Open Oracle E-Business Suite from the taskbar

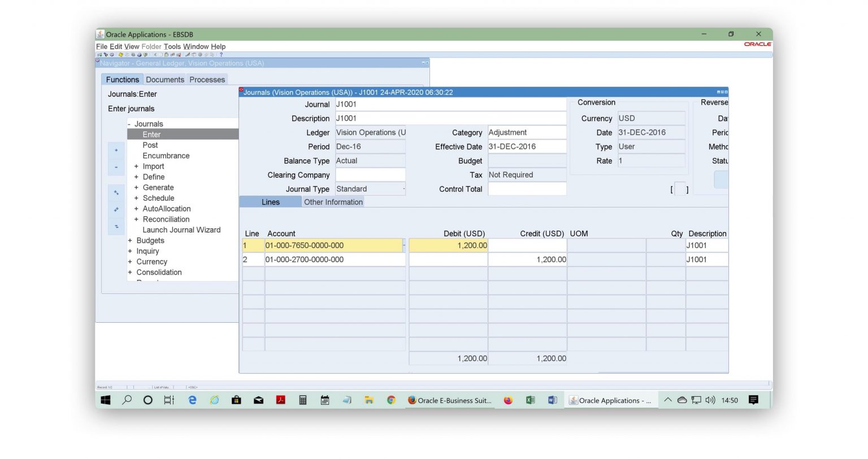(x=449, y=400)
